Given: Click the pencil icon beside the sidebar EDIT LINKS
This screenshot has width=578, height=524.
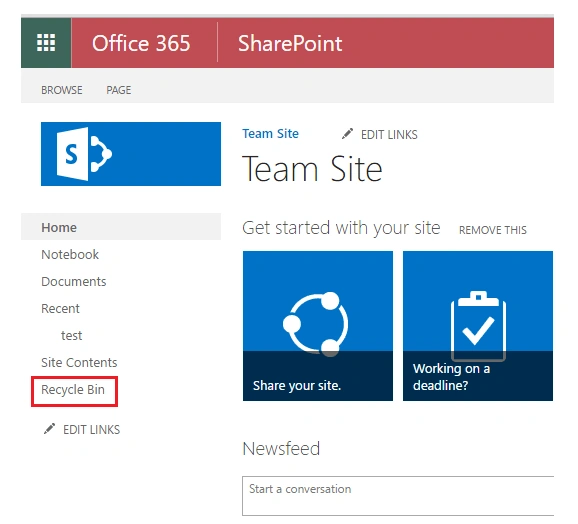Looking at the screenshot, I should tap(49, 429).
